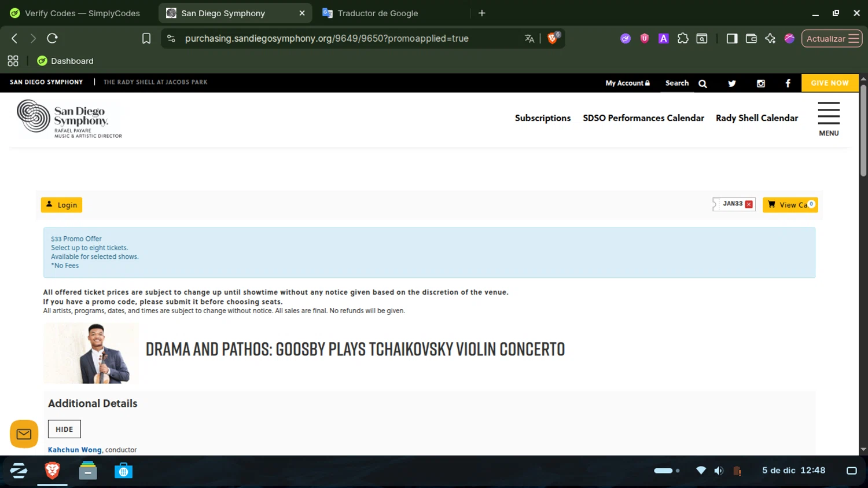Toggle the browser sidebar panel icon
Viewport: 868px width, 488px height.
[x=732, y=38]
